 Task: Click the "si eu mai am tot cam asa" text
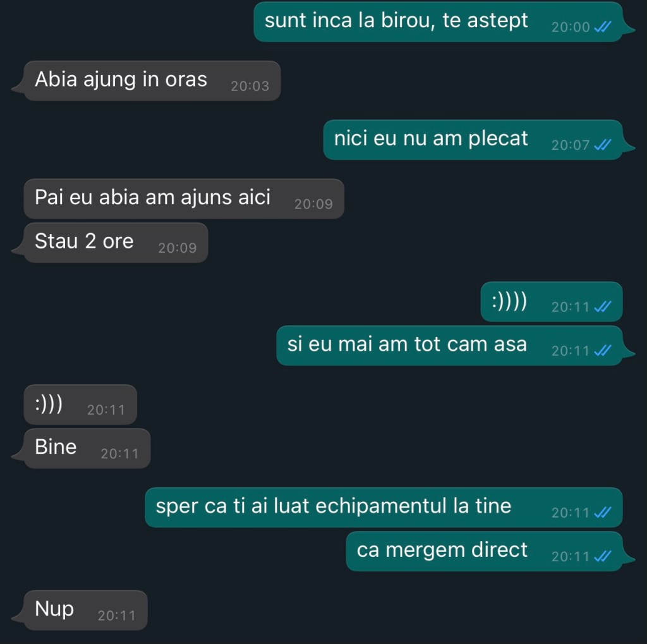pos(407,344)
